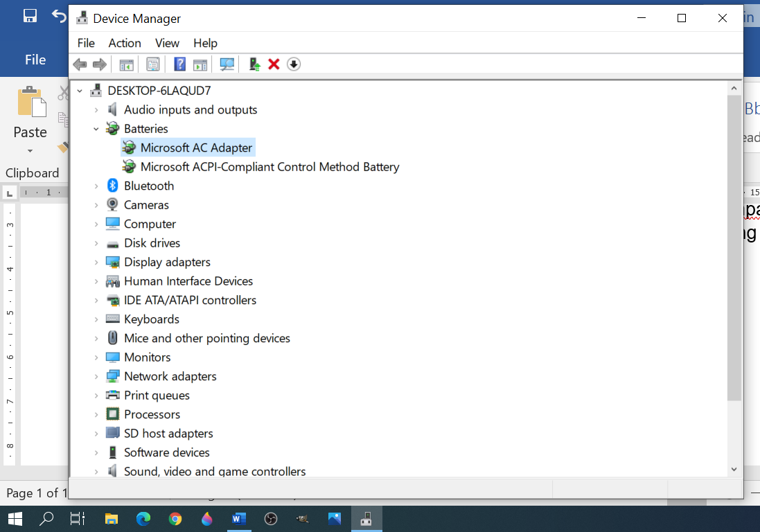Viewport: 760px width, 532px height.
Task: Show the action pane toolbar icon
Action: [200, 64]
